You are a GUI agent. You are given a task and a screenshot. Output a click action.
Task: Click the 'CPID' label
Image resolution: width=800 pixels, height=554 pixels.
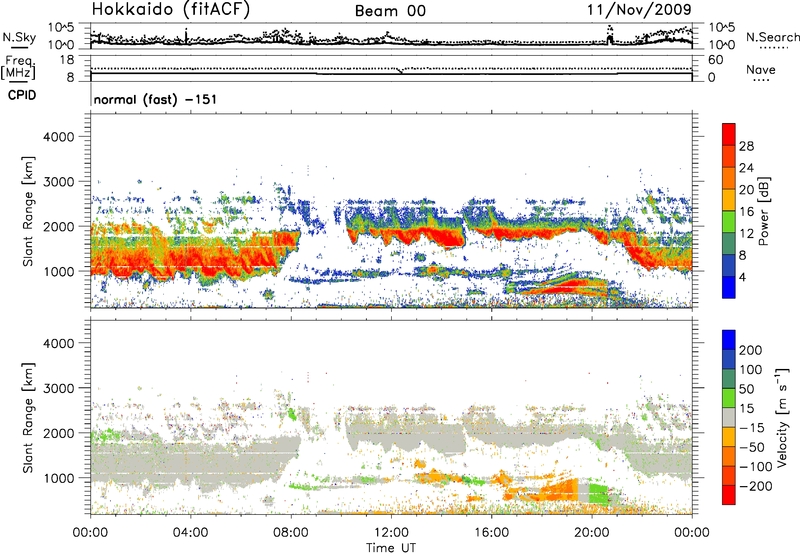point(22,95)
